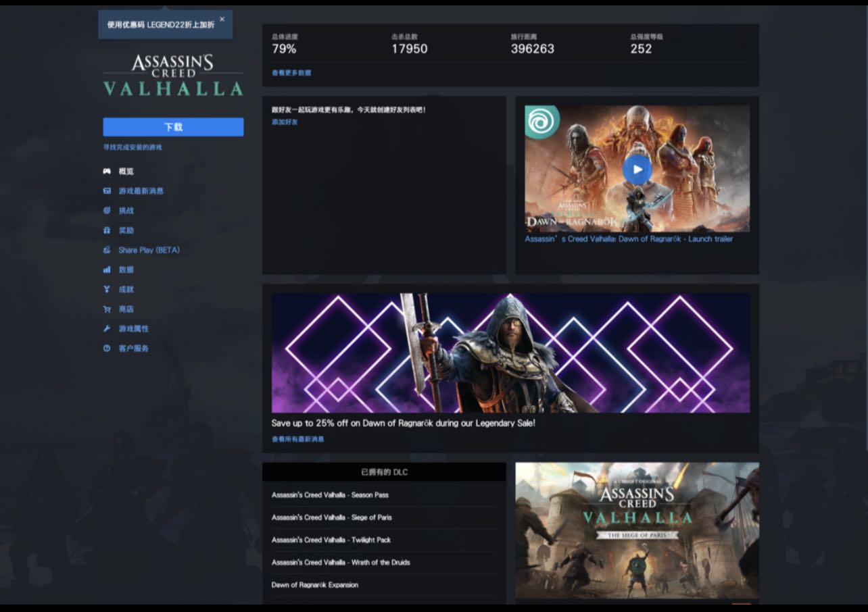Open Share Play (BETA) in the sidebar
Viewport: 868px width, 612px height.
point(149,250)
